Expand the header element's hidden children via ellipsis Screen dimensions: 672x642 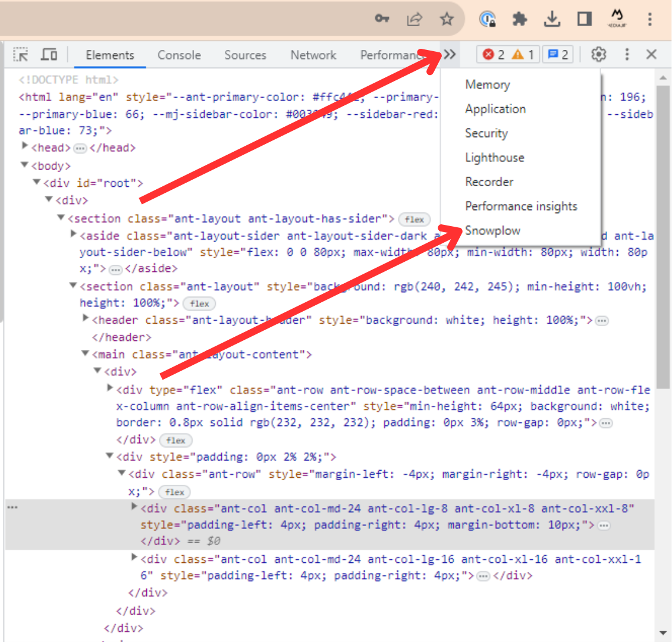click(601, 320)
